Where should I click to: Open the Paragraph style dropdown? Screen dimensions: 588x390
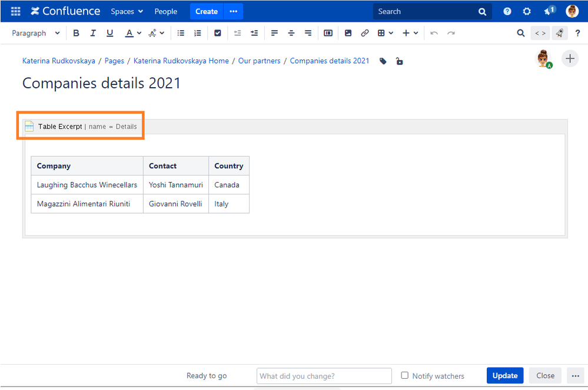36,33
